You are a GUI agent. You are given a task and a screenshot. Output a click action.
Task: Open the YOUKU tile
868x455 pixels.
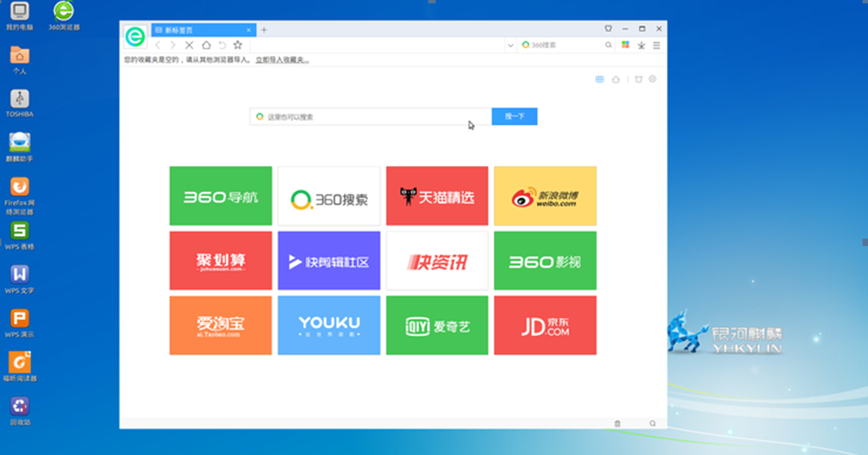click(x=329, y=325)
